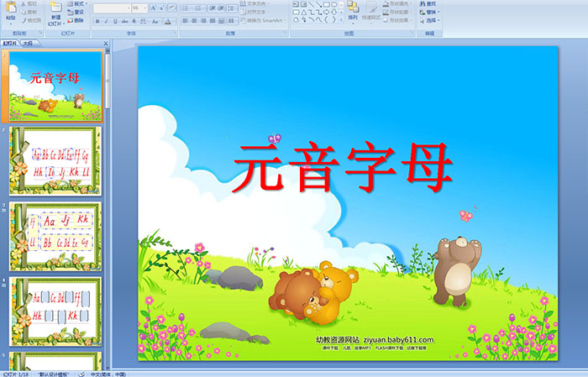
Task: Click Increase List Level indent button
Action: point(221,8)
